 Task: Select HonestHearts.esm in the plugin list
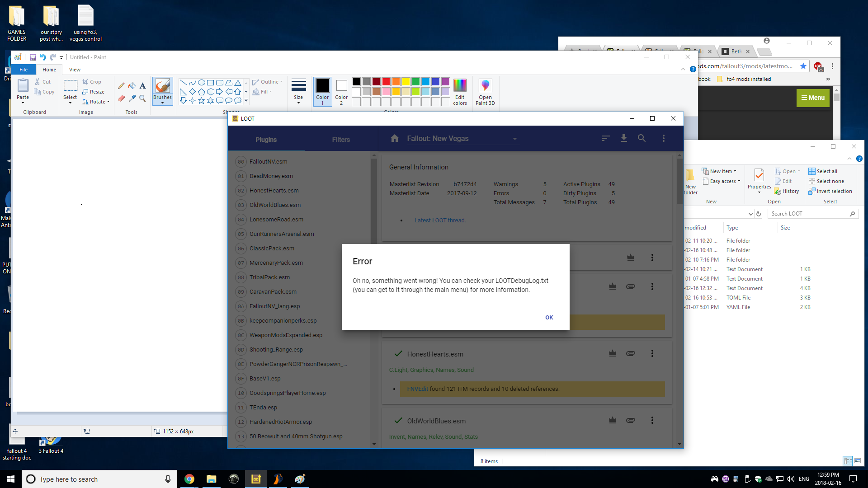(274, 190)
